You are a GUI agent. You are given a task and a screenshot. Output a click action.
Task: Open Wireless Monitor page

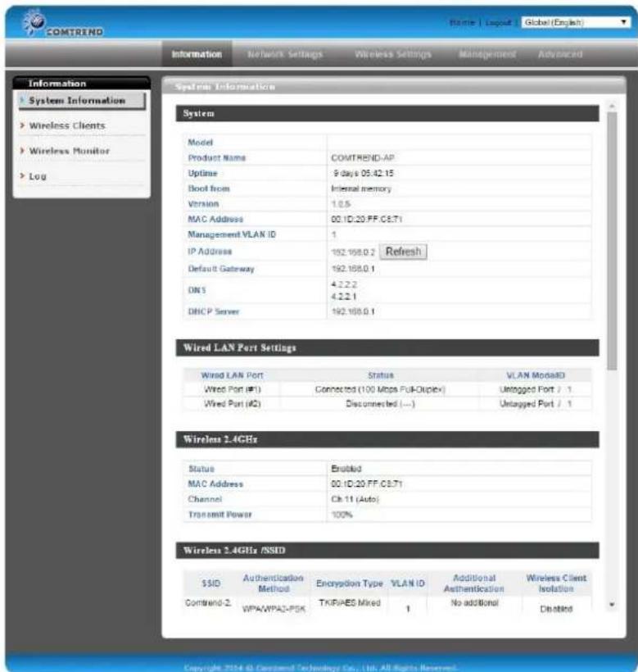70,151
